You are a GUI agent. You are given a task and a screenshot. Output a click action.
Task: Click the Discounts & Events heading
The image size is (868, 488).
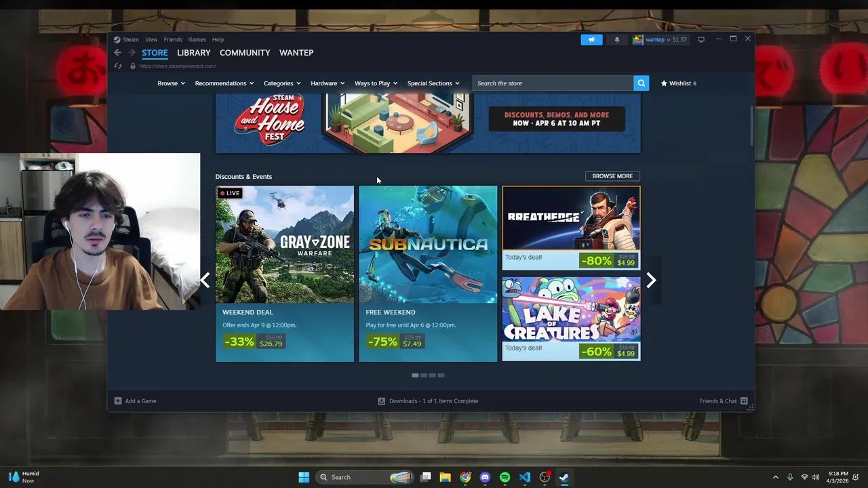pos(243,177)
